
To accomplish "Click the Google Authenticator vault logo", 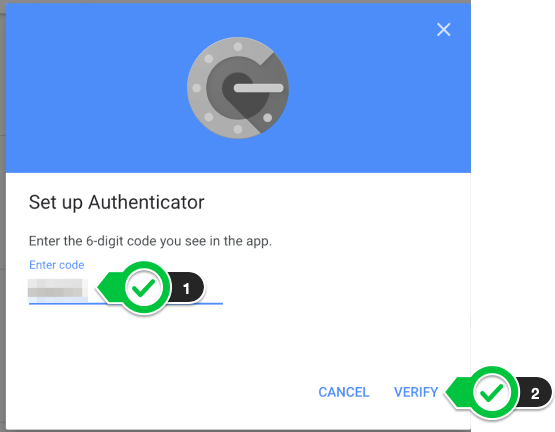I will pyautogui.click(x=238, y=88).
